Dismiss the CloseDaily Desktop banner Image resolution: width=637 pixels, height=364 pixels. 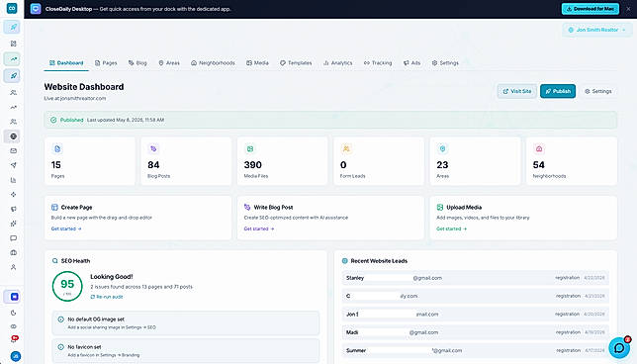(628, 9)
